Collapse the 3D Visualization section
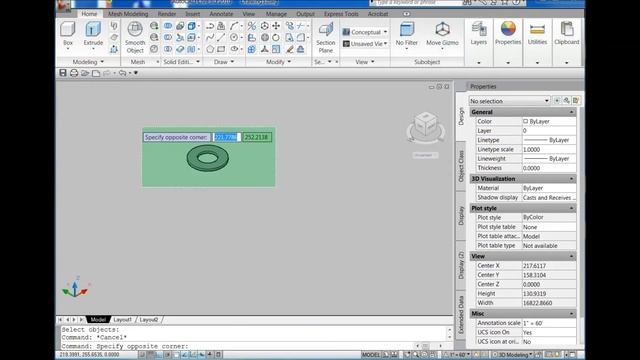 point(571,179)
